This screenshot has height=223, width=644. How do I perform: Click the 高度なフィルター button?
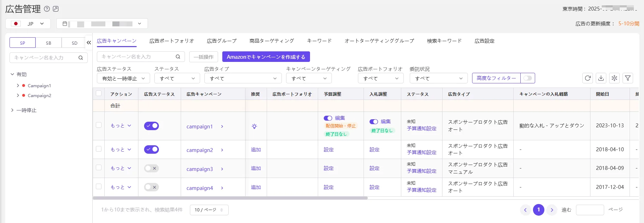click(x=496, y=78)
